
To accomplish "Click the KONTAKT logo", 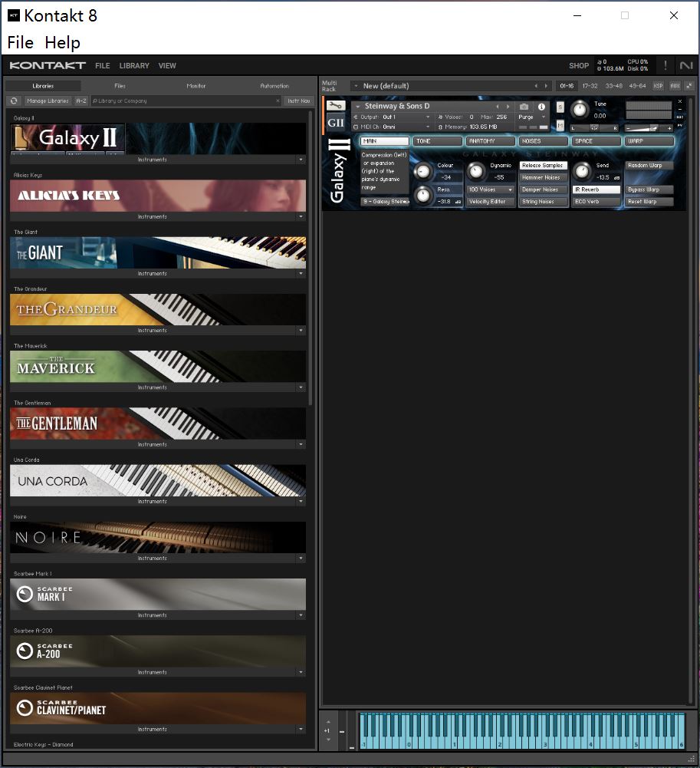I will (x=48, y=66).
